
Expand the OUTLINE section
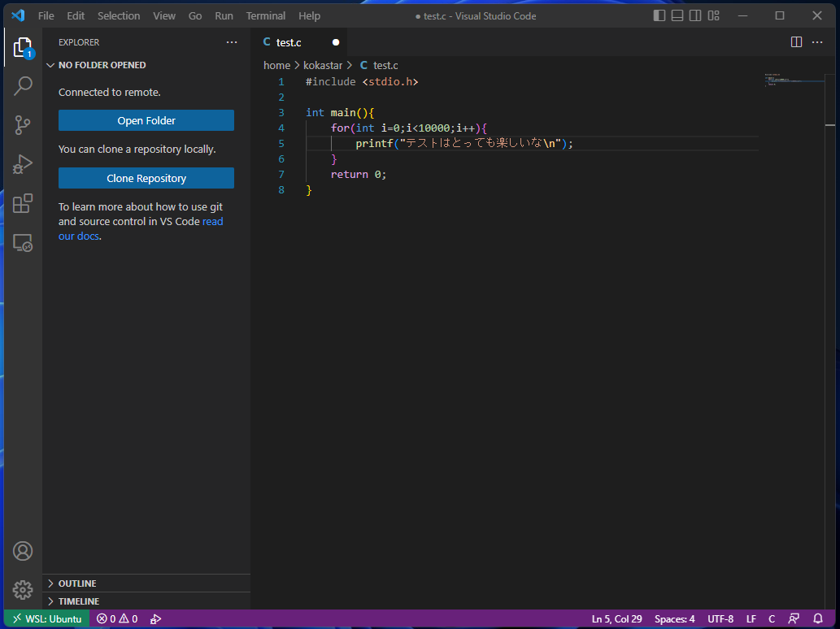pos(77,583)
